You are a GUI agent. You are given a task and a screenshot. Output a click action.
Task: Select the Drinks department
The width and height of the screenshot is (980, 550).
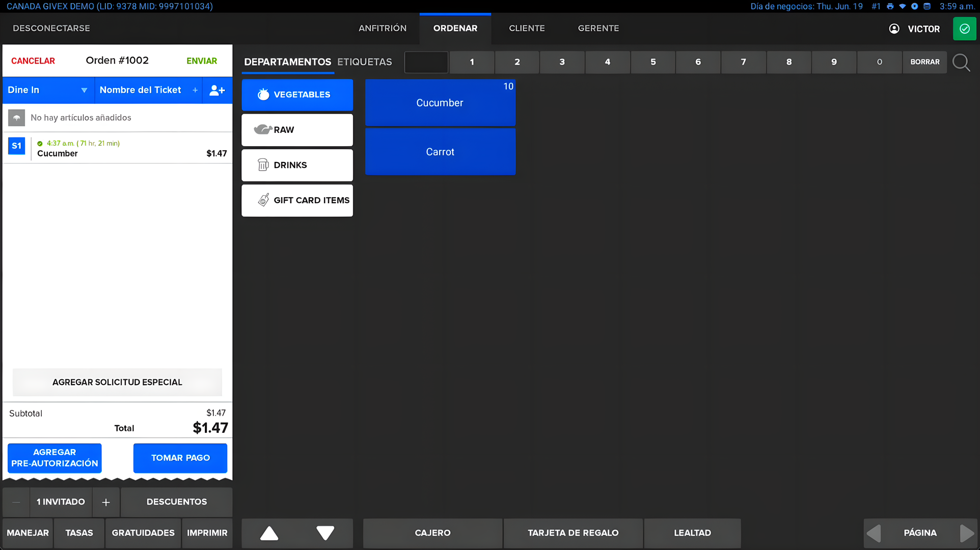pyautogui.click(x=297, y=165)
